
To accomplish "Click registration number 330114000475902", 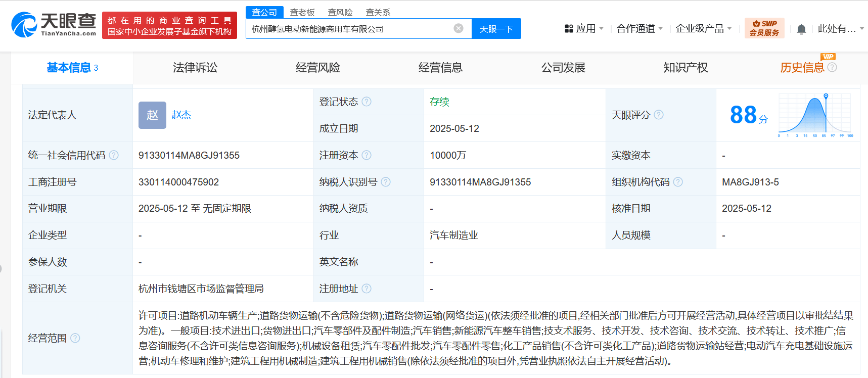I will coord(178,182).
